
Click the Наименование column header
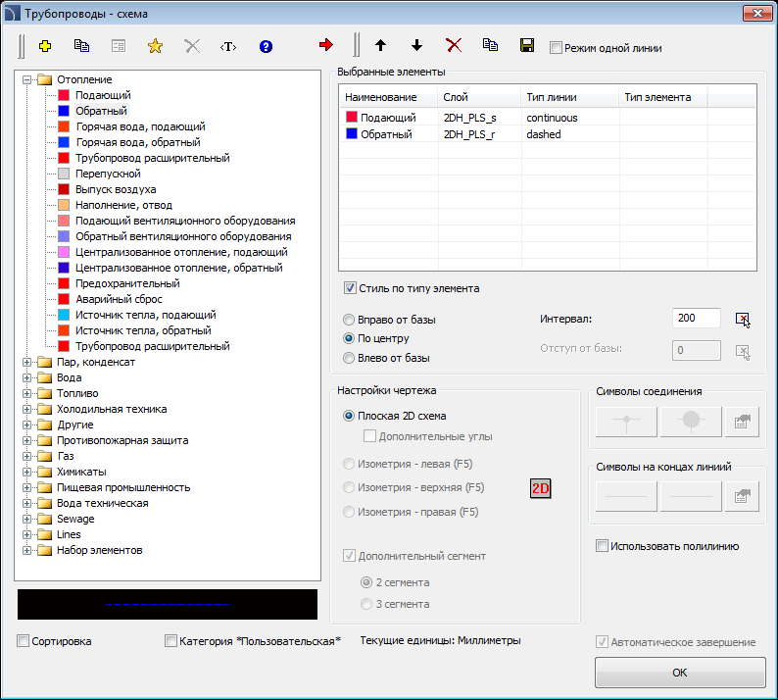tap(388, 97)
